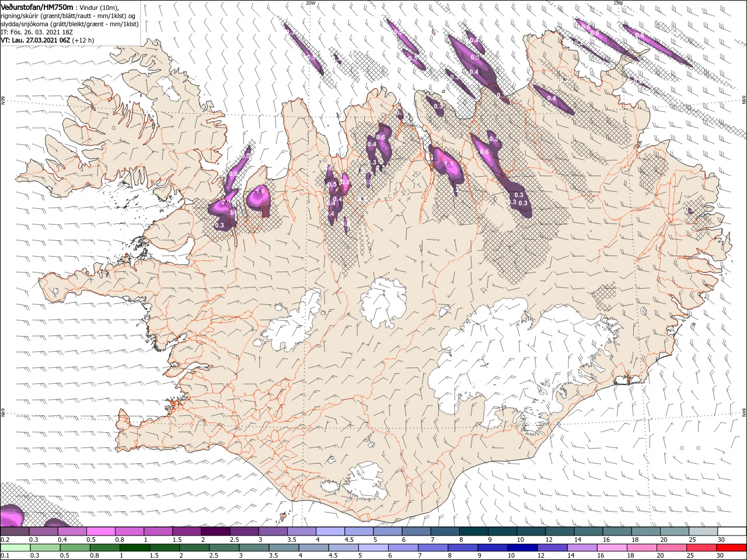The height and width of the screenshot is (560, 747).
Task: Click the '15W' longitude label at the top
Action: pos(619,3)
